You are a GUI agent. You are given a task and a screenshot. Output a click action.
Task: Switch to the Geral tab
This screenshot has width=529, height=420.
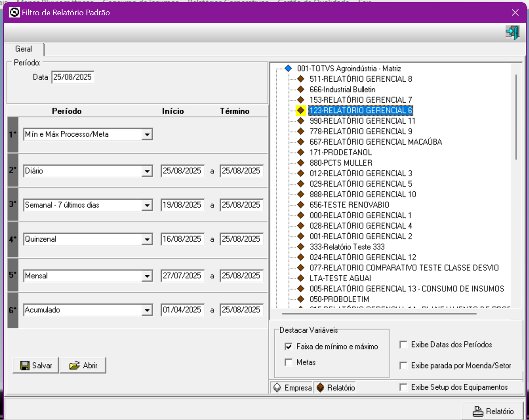[x=24, y=49]
